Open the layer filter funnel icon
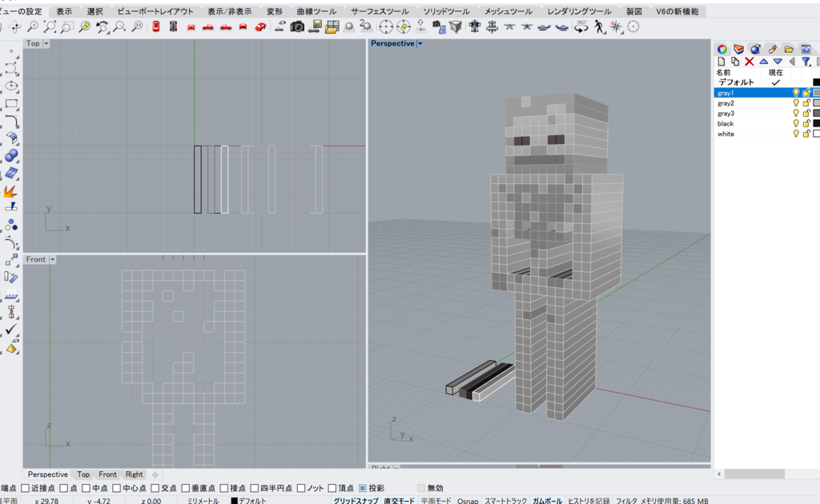The height and width of the screenshot is (504, 820). (806, 62)
